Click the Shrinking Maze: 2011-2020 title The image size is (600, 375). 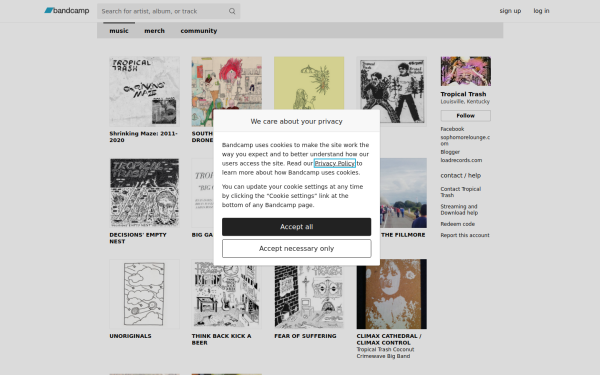[143, 137]
